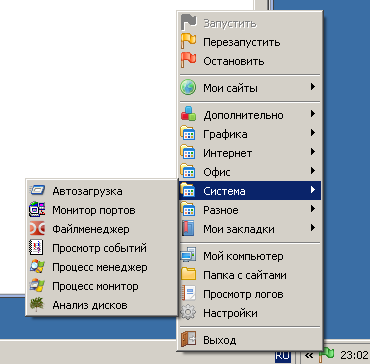Image resolution: width=370 pixels, height=364 pixels.
Task: Click the door icon beside Выход
Action: tap(188, 340)
